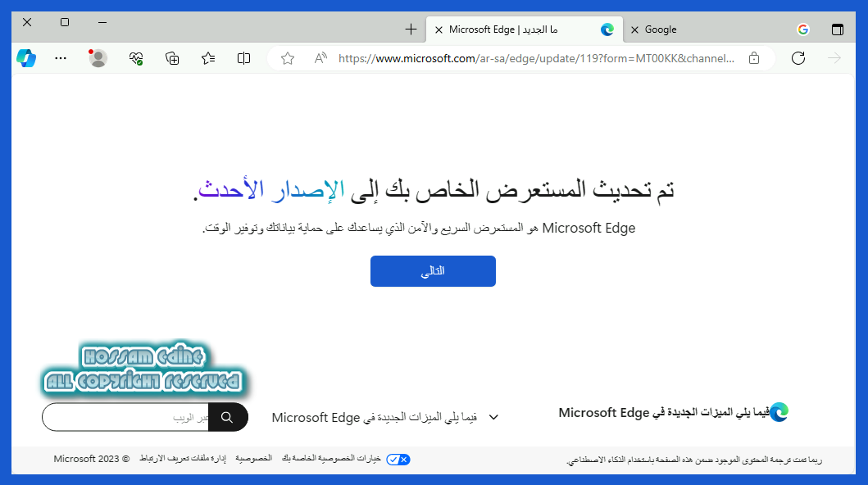Click the web search magnifier button
The height and width of the screenshot is (485, 868).
coord(228,417)
